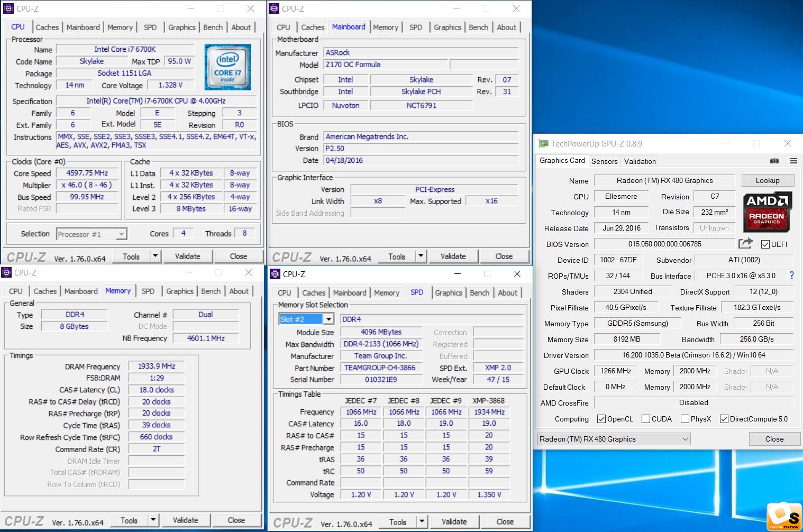The image size is (803, 532).
Task: Open the GPU-Z hamburger menu icon
Action: click(x=793, y=161)
